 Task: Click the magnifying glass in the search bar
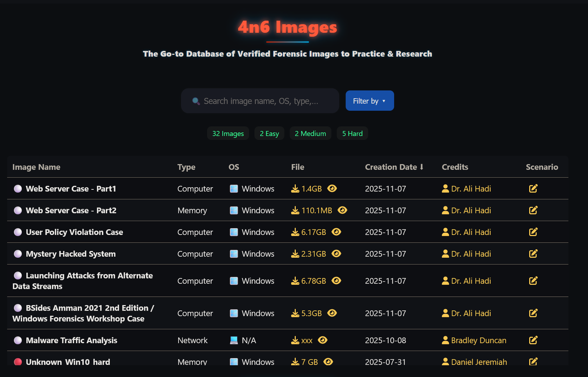[196, 101]
